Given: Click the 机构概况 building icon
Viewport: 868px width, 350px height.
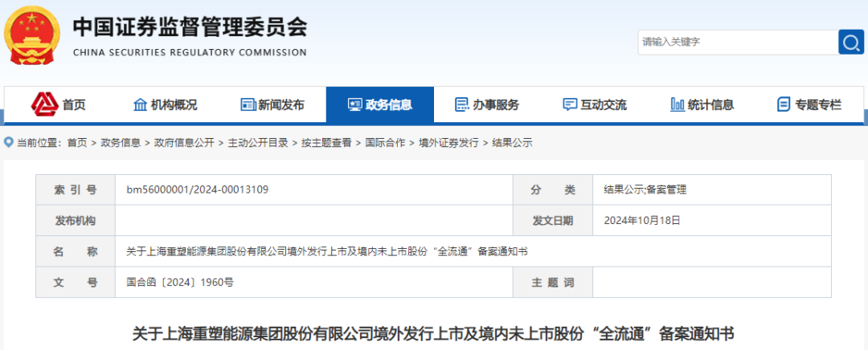Looking at the screenshot, I should [141, 104].
